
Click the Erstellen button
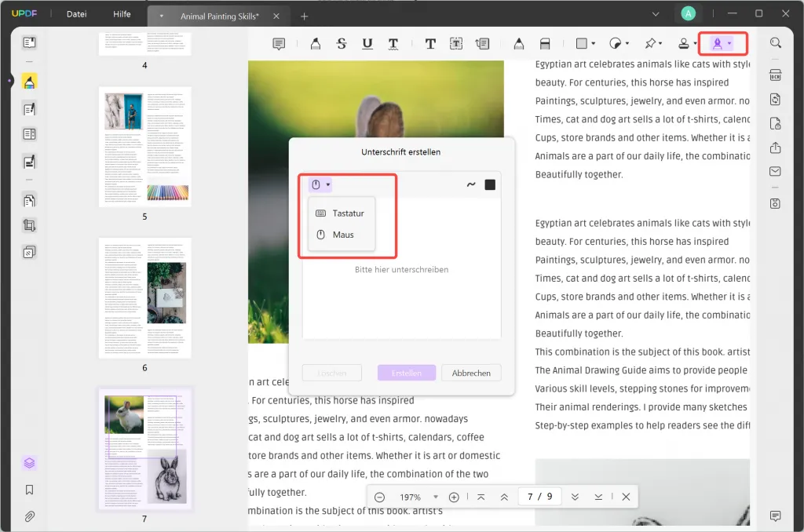pos(407,373)
